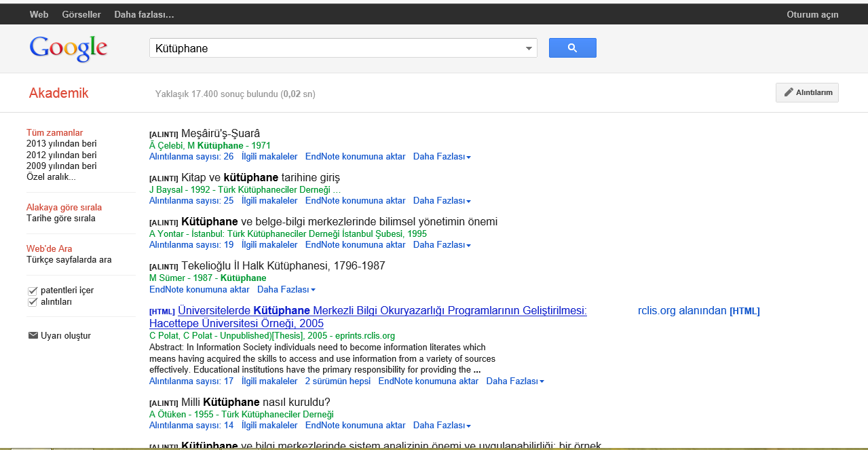Choose 'Özel aralık...' custom date range

(52, 177)
